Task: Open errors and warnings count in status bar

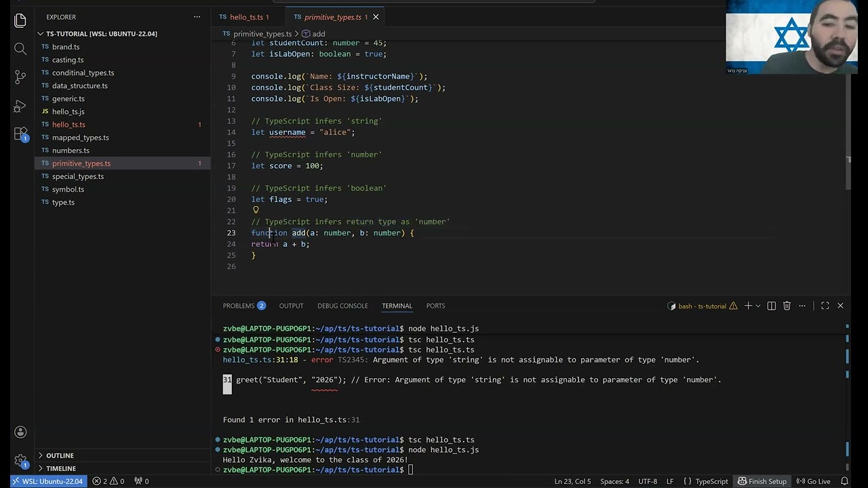Action: coord(108,481)
